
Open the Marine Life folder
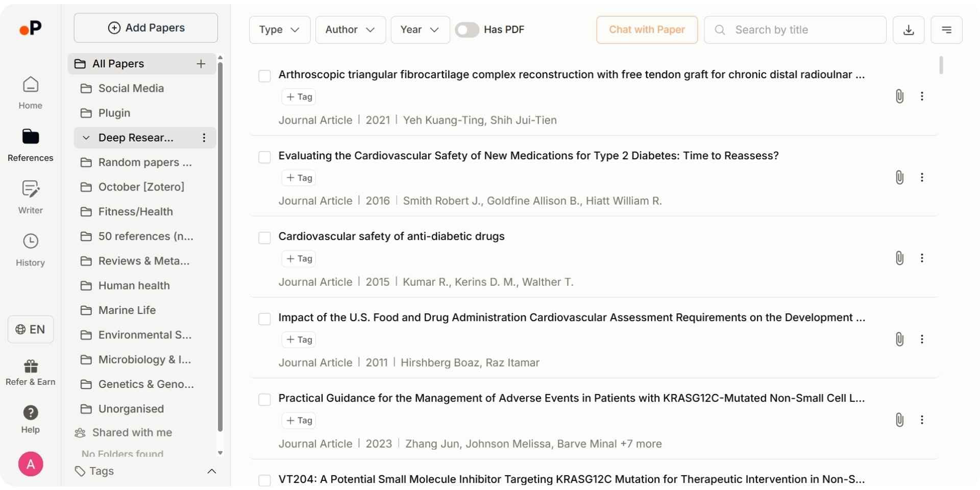pyautogui.click(x=127, y=310)
